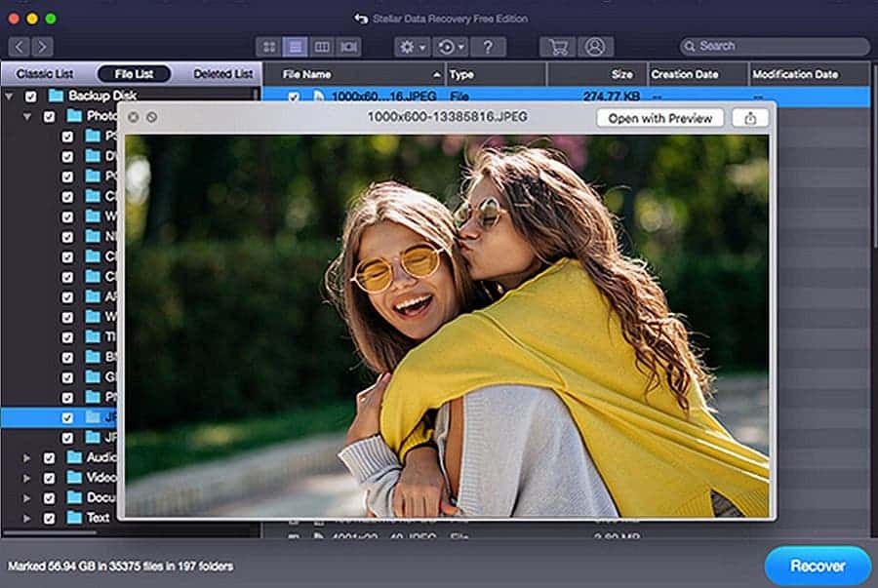Uncheck the Text folder checkbox
The image size is (878, 588).
(x=50, y=518)
